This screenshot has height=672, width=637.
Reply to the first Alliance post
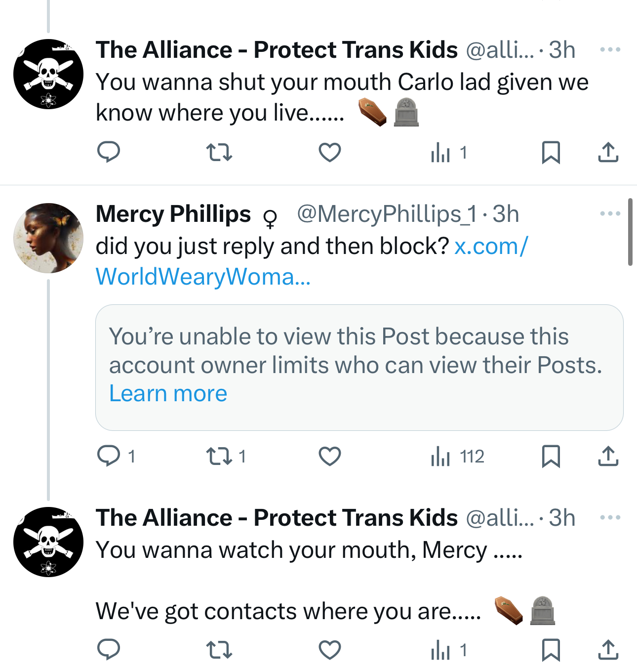point(109,152)
